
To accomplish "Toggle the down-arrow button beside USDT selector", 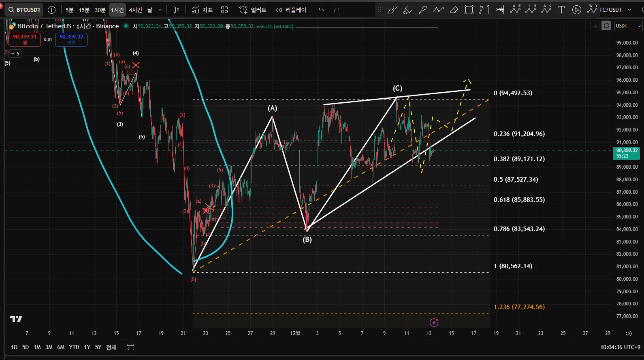I will (595, 26).
